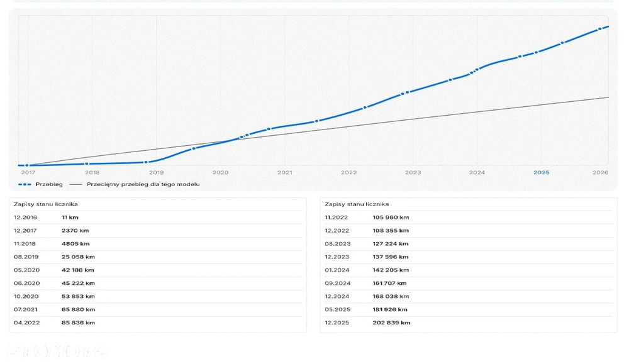Click the right Zapisy stanu licznika heading
This screenshot has width=629, height=364.
click(x=357, y=204)
